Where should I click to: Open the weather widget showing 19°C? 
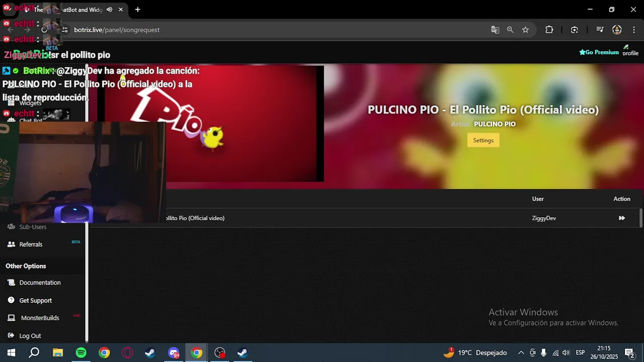[475, 353]
